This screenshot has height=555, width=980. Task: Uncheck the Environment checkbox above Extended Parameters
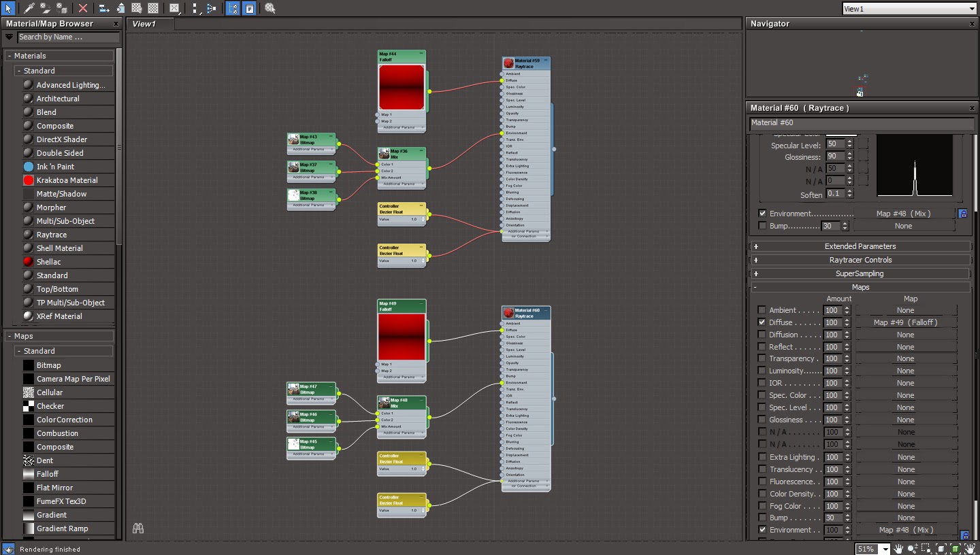coord(762,214)
